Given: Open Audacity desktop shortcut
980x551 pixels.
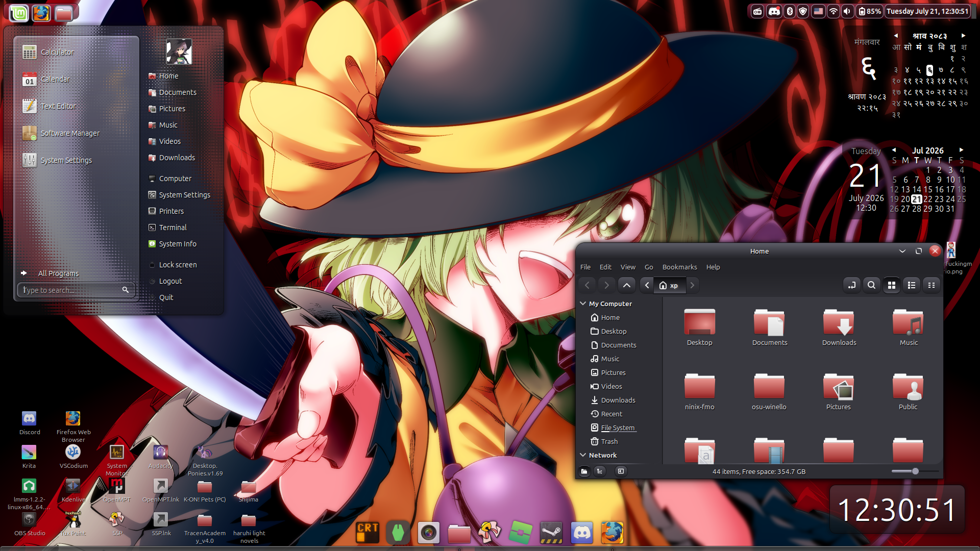Looking at the screenshot, I should (160, 457).
